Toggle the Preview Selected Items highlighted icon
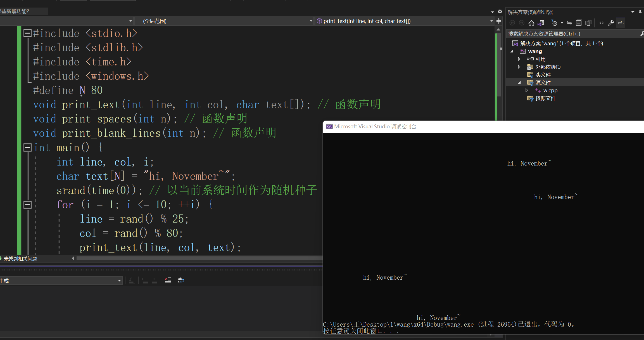 tap(620, 23)
